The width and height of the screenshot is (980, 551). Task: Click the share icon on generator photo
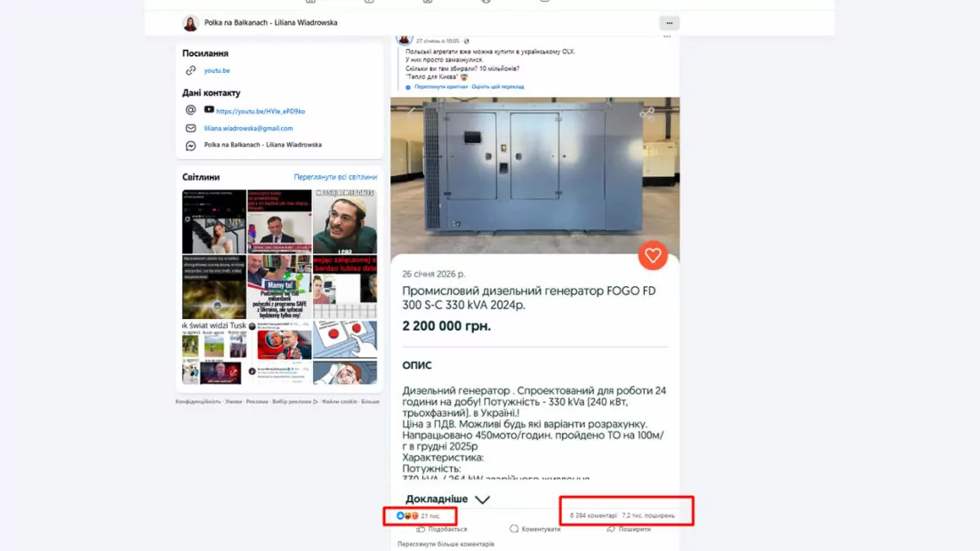coord(647,113)
